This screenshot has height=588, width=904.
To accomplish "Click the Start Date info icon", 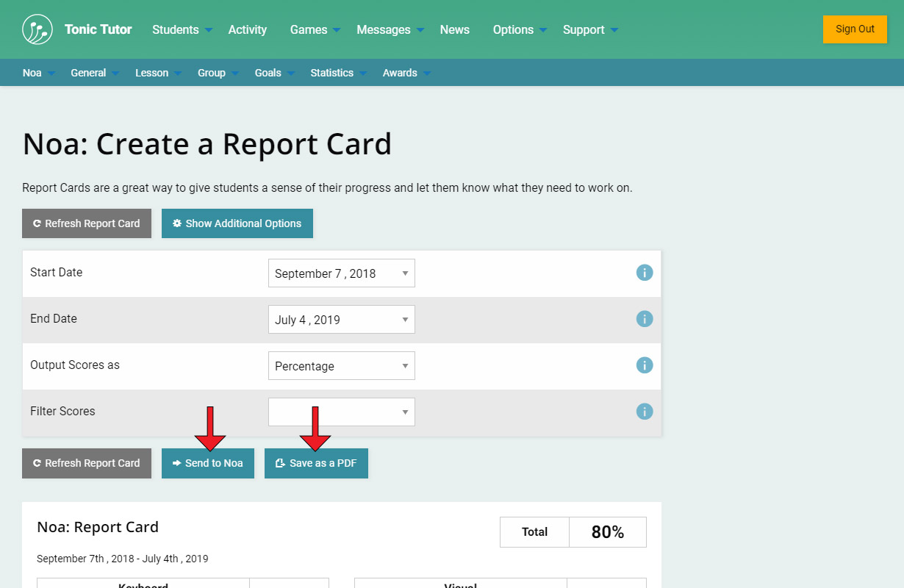I will click(x=645, y=273).
